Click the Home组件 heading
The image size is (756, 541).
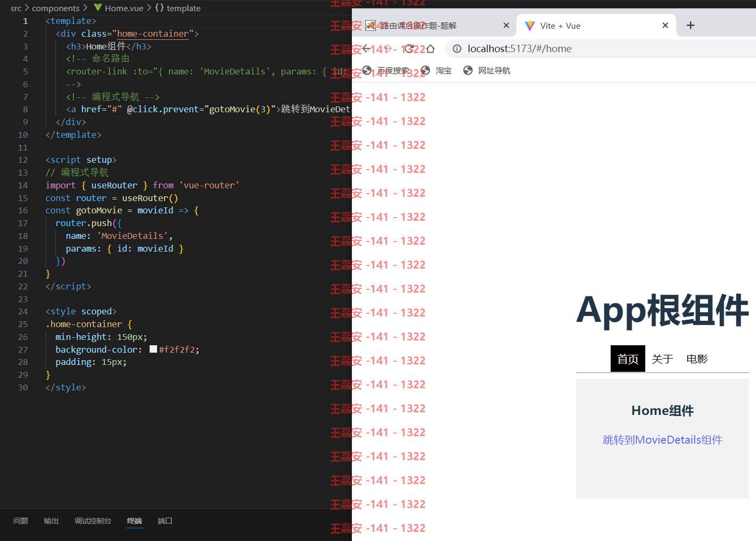coord(662,411)
